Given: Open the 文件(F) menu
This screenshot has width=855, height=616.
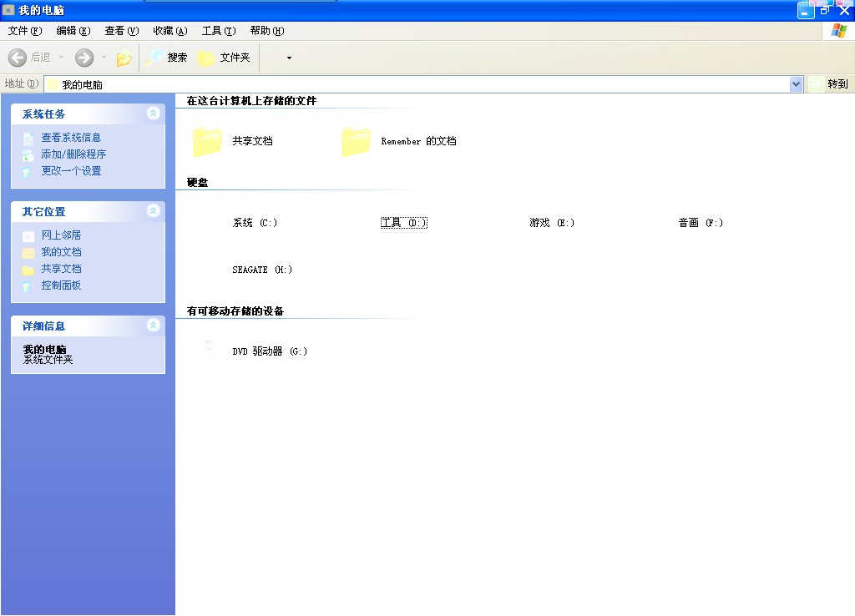Looking at the screenshot, I should coord(24,31).
